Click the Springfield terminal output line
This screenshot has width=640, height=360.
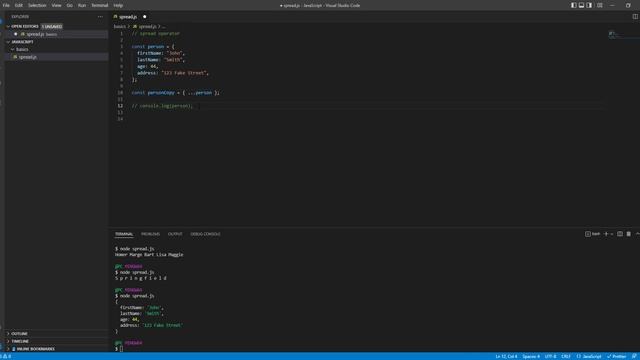(141, 278)
